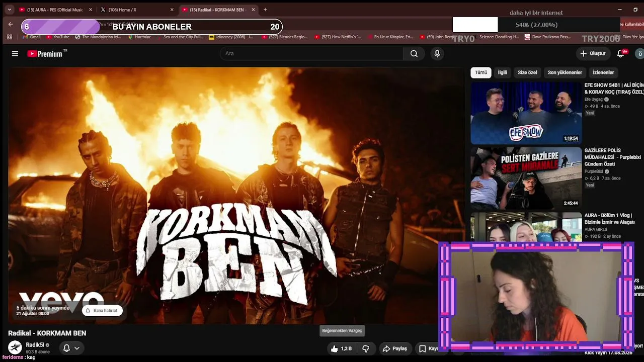Image resolution: width=644 pixels, height=362 pixels.
Task: Open the account avatar menu
Action: tap(639, 54)
